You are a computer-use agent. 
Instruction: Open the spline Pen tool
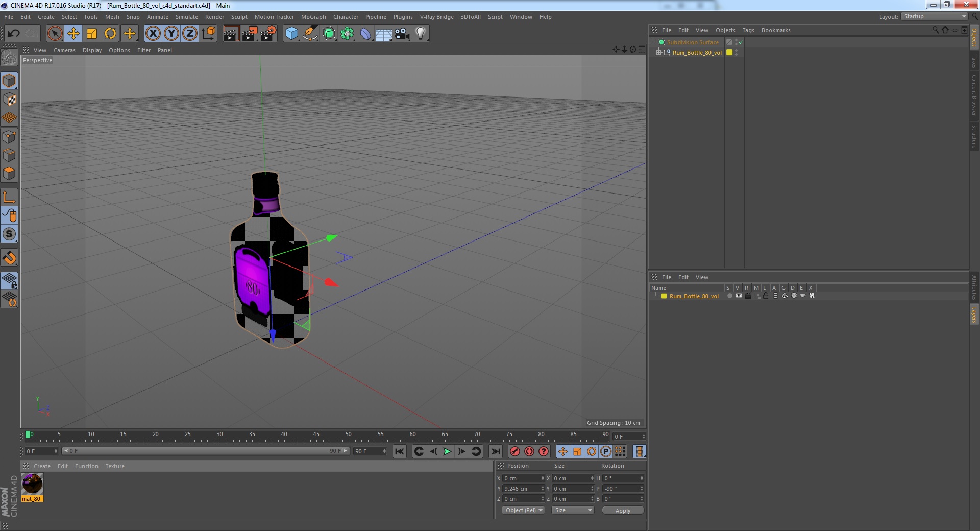coord(310,34)
